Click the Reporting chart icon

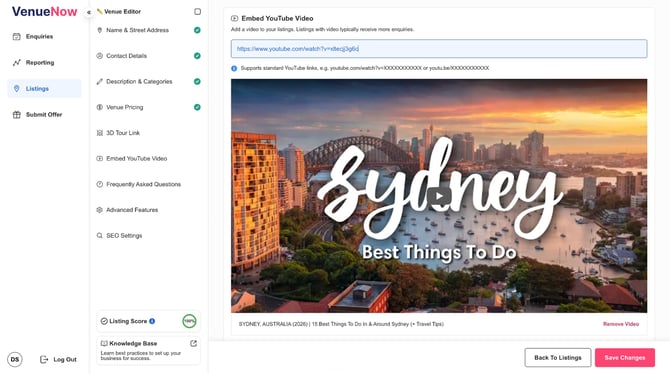[x=17, y=63]
